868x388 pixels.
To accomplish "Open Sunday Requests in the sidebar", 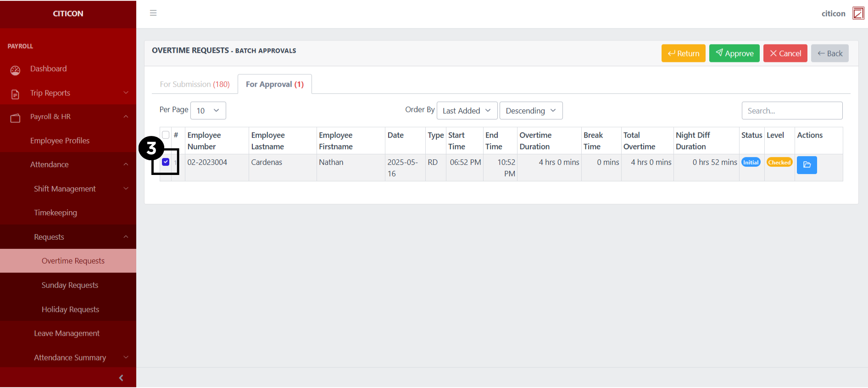I will pyautogui.click(x=70, y=285).
